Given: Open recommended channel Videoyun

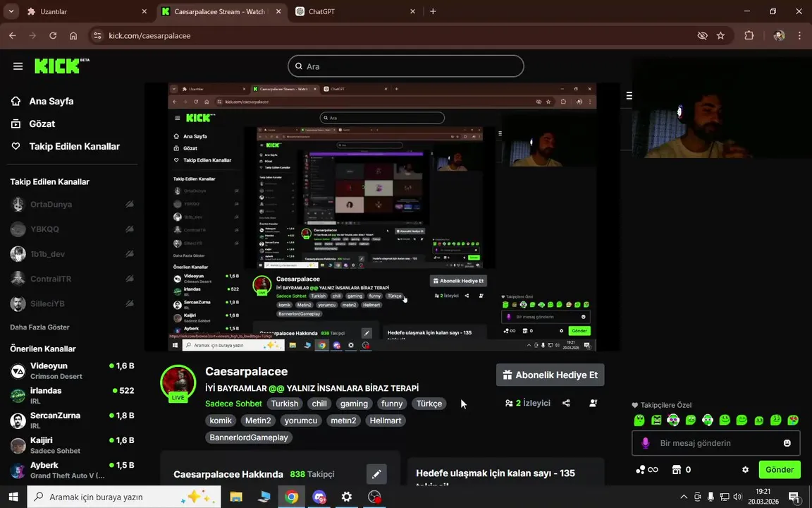Looking at the screenshot, I should pos(73,370).
